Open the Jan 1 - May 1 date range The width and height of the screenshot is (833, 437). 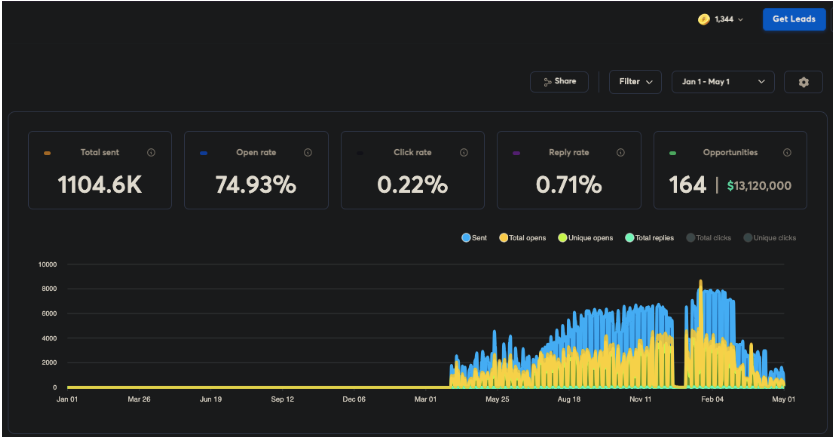722,82
